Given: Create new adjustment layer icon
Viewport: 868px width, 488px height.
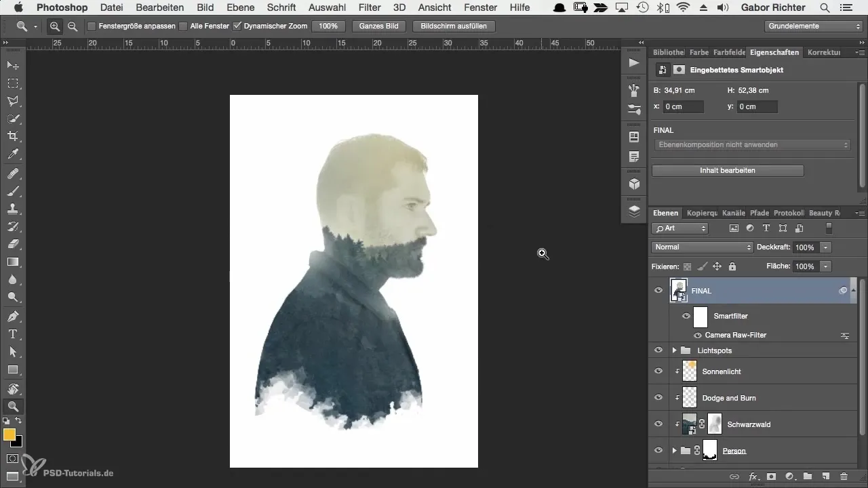Looking at the screenshot, I should 789,477.
